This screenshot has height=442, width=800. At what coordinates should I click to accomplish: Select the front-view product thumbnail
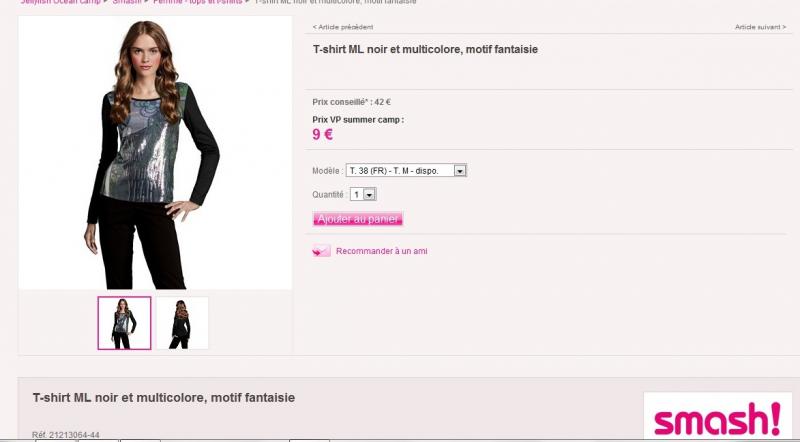pos(124,323)
